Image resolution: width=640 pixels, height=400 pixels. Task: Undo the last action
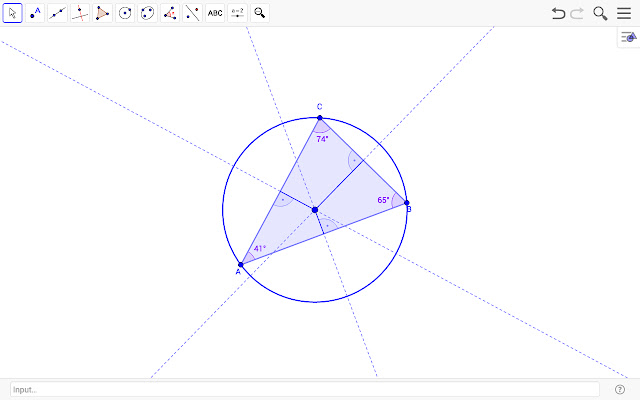click(558, 13)
